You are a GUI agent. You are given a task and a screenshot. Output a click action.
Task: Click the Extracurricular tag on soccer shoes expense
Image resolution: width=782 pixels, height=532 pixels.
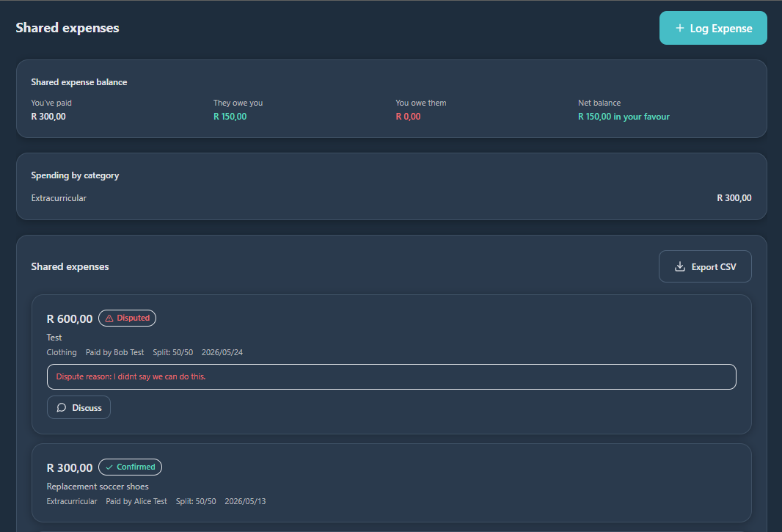tap(72, 501)
